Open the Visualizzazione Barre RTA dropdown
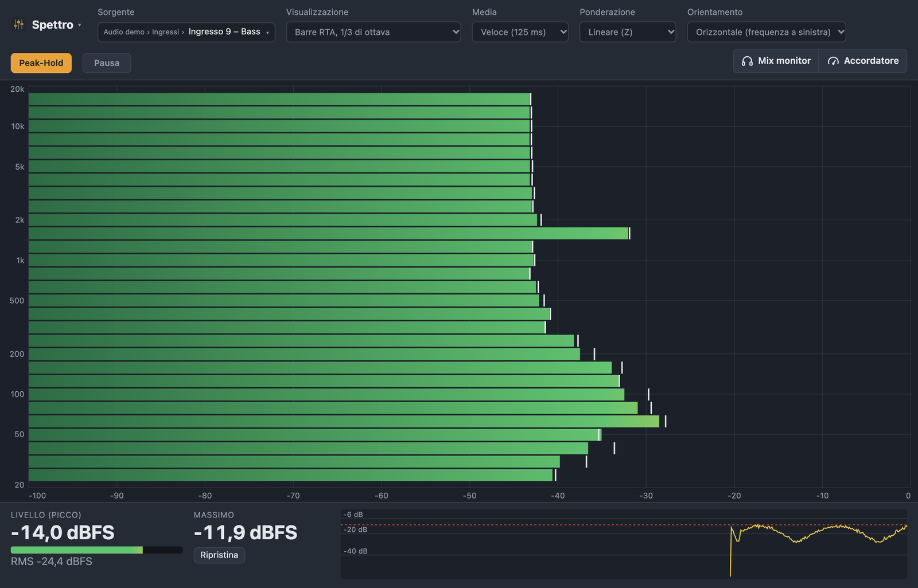The width and height of the screenshot is (918, 588). tap(374, 32)
